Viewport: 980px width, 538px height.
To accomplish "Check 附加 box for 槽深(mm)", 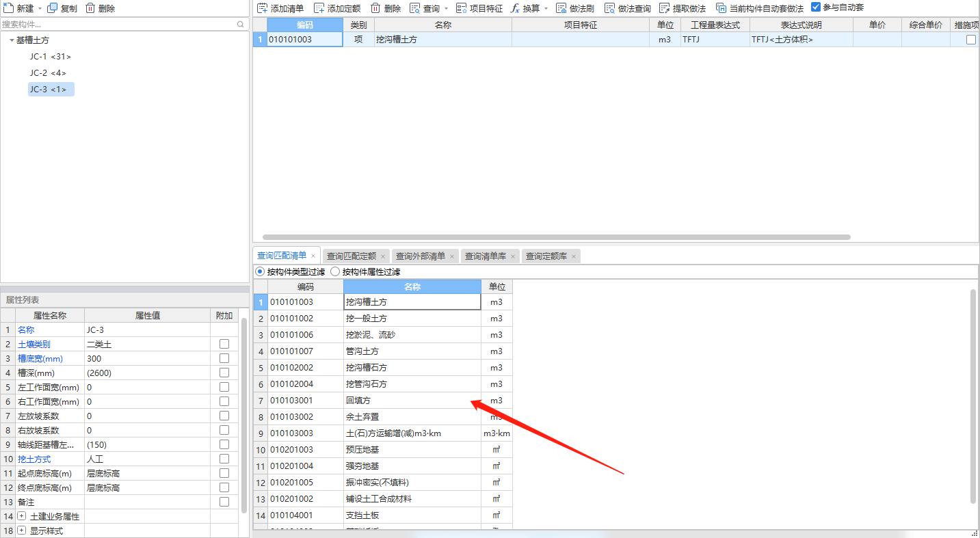I will (x=224, y=373).
